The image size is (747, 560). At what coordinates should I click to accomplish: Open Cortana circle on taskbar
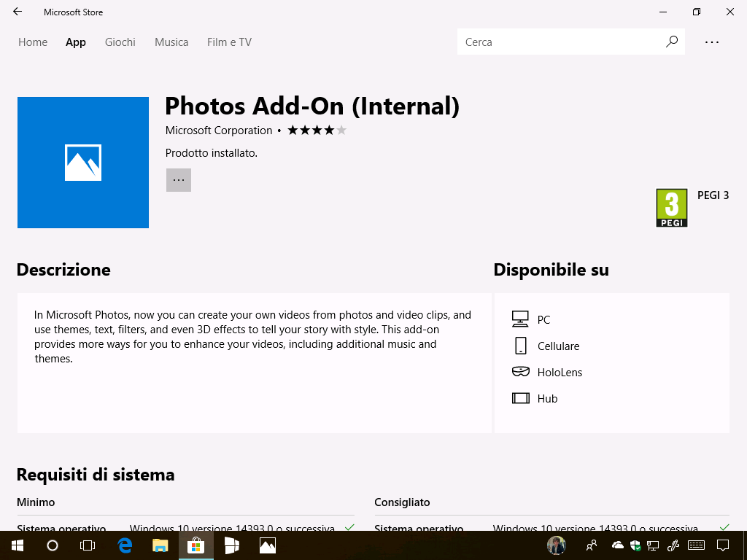(x=53, y=545)
